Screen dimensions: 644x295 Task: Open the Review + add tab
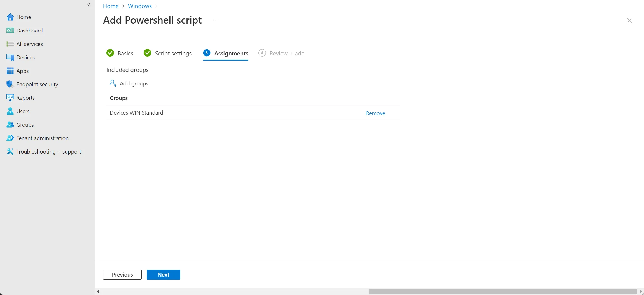click(281, 53)
